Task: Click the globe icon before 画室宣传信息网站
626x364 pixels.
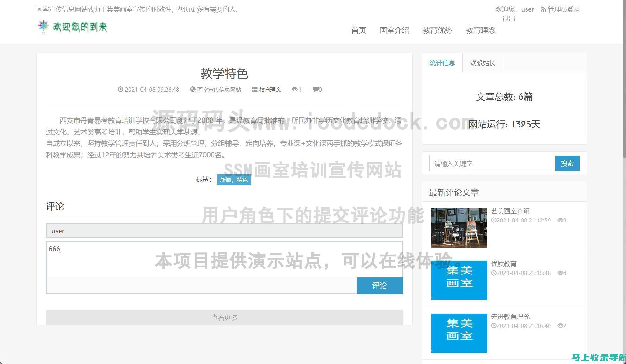Action: pos(192,89)
